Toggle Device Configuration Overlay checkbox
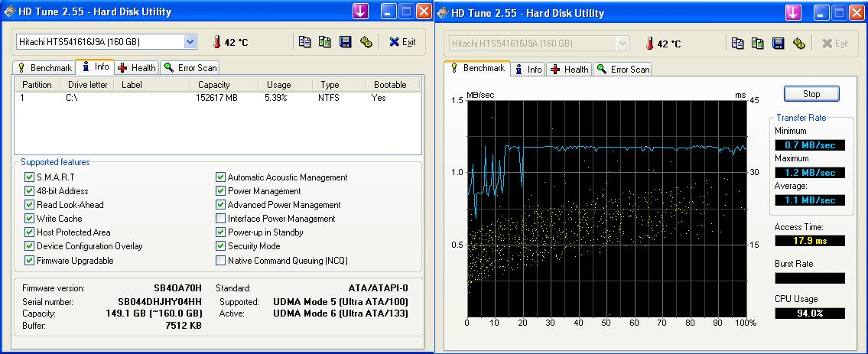Viewport: 868px width, 354px height. pos(29,246)
